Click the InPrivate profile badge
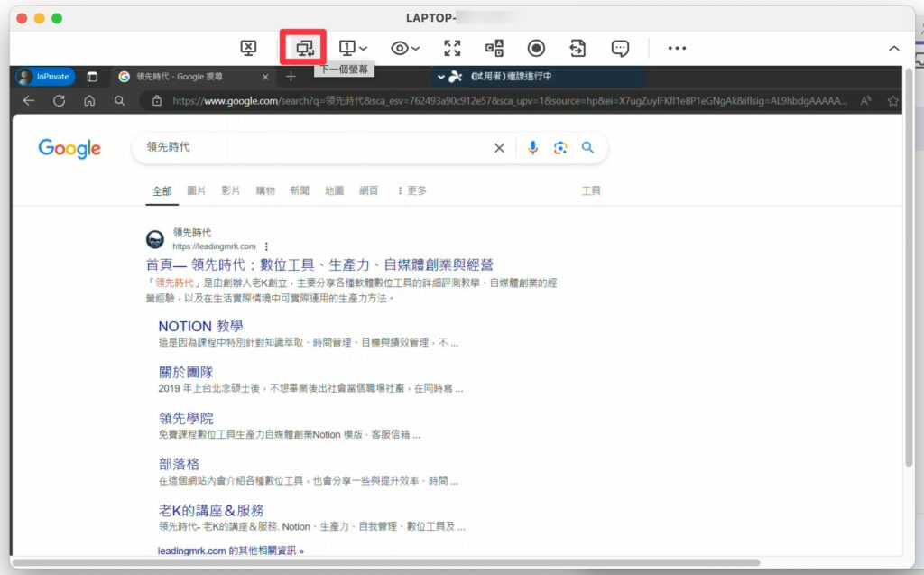The height and width of the screenshot is (575, 924). [45, 76]
